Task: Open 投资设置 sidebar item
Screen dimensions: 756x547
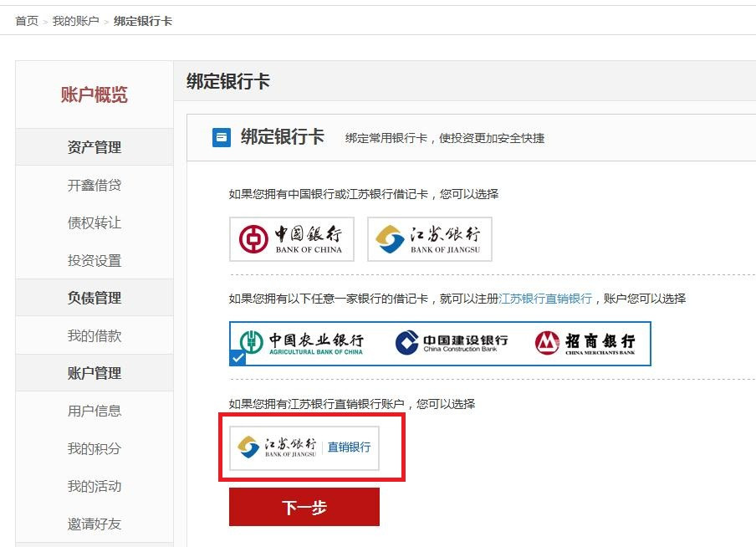Action: [94, 260]
